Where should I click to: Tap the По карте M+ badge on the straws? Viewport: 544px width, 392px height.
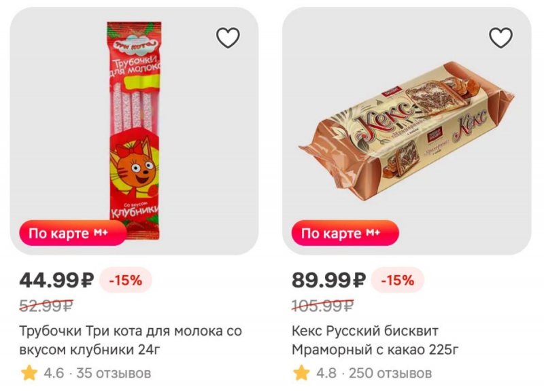click(73, 233)
